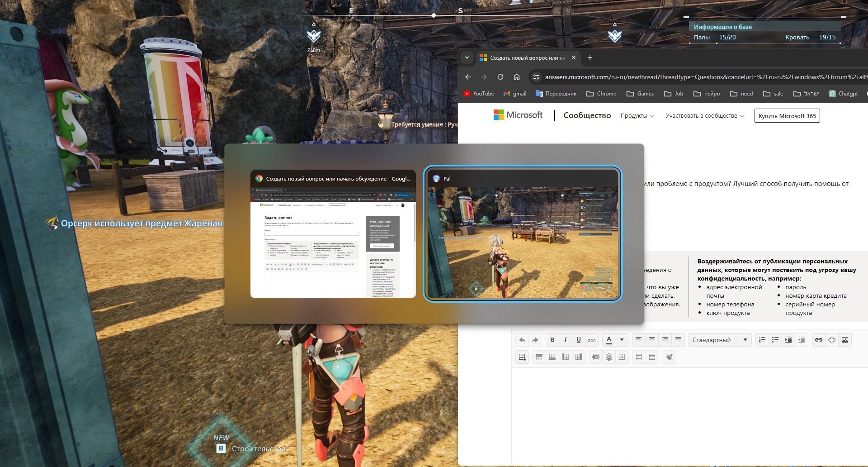This screenshot has height=467, width=868.
Task: Open the table properties icon
Action: (639, 357)
